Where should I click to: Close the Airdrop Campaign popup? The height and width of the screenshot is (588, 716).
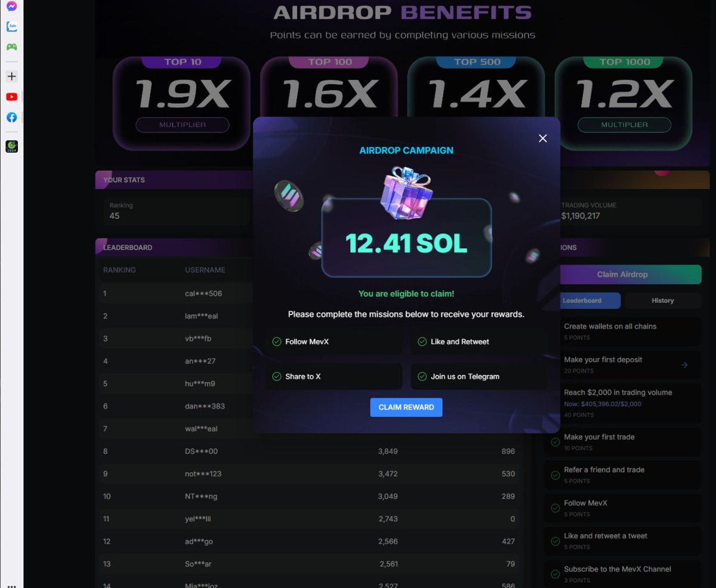pos(542,138)
